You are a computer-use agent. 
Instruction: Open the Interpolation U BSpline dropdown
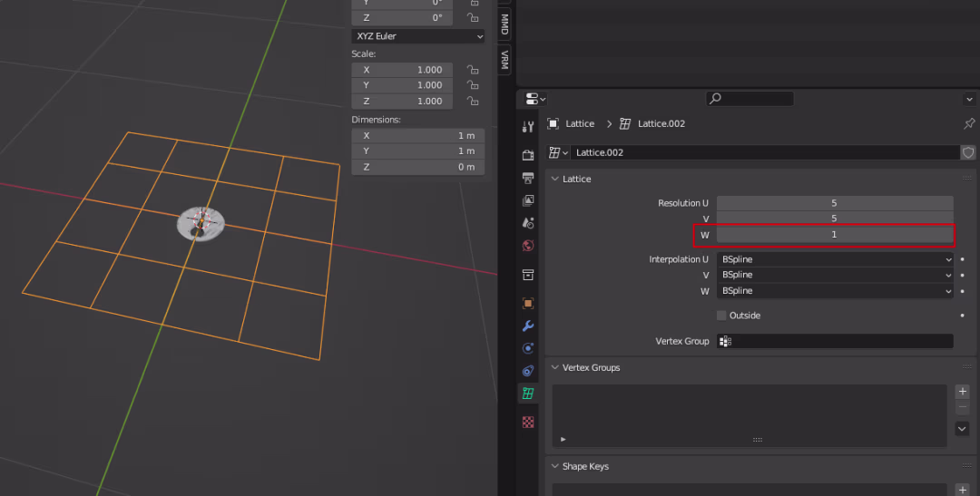click(x=835, y=259)
